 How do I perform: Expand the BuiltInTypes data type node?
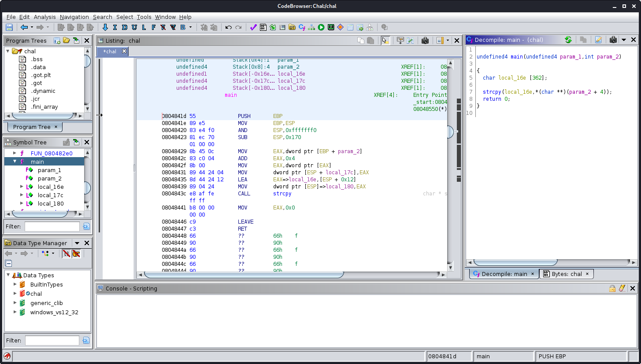click(15, 284)
